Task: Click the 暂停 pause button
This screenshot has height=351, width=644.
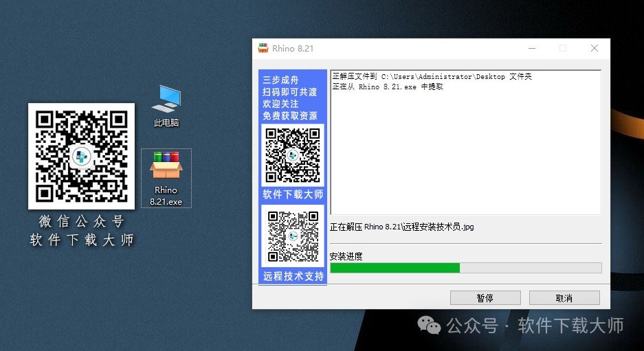Action: coord(485,297)
